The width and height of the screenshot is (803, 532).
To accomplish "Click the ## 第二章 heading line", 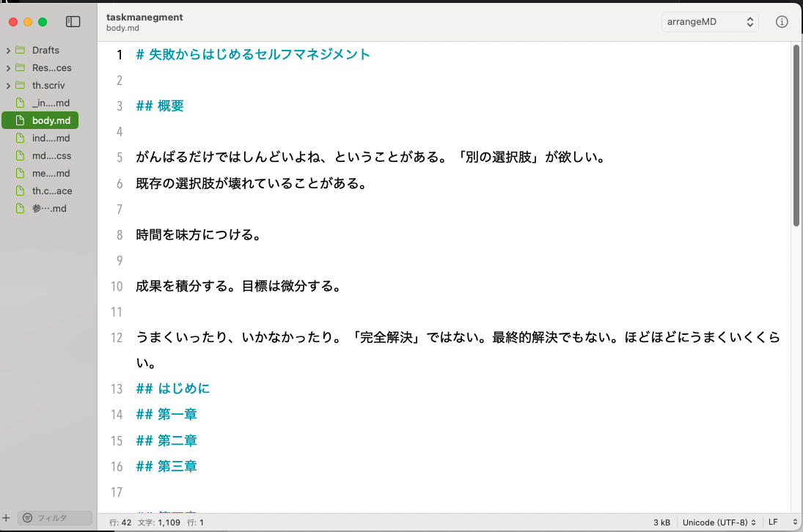I will coord(166,440).
